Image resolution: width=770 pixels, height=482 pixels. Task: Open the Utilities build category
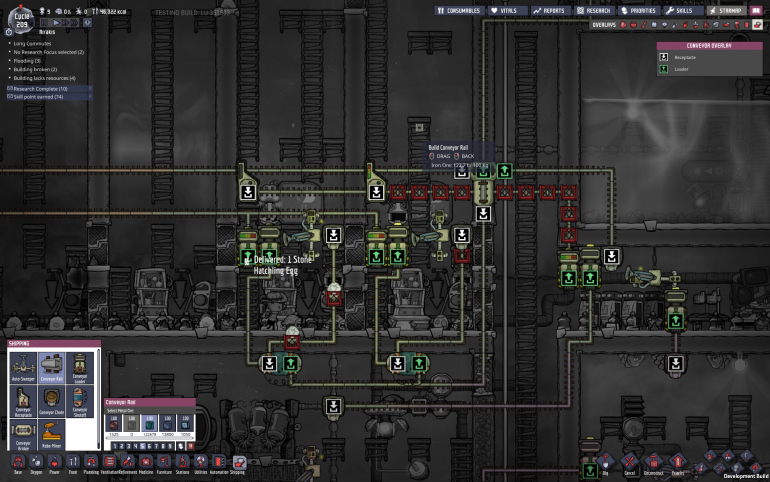pos(201,462)
